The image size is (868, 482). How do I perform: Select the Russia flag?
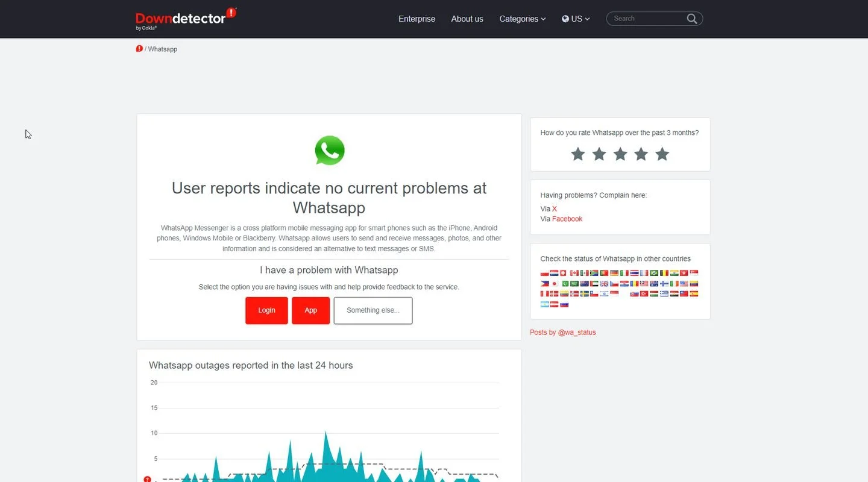(x=564, y=304)
